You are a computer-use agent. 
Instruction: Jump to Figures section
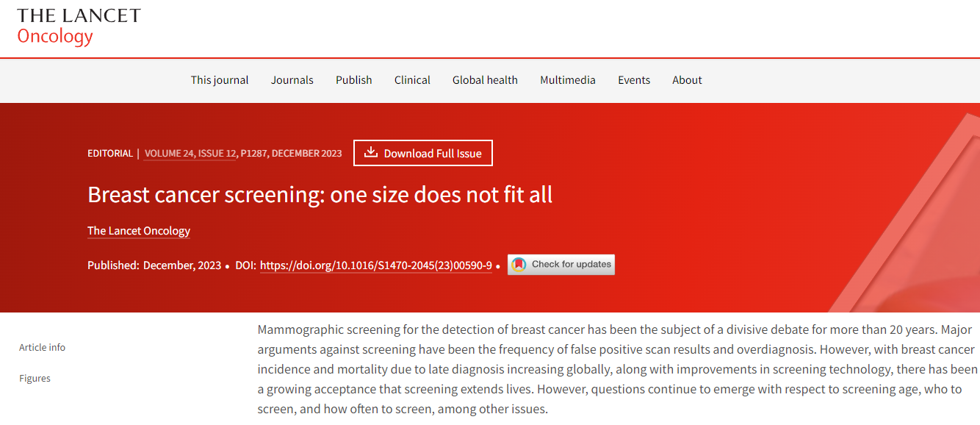(x=35, y=378)
